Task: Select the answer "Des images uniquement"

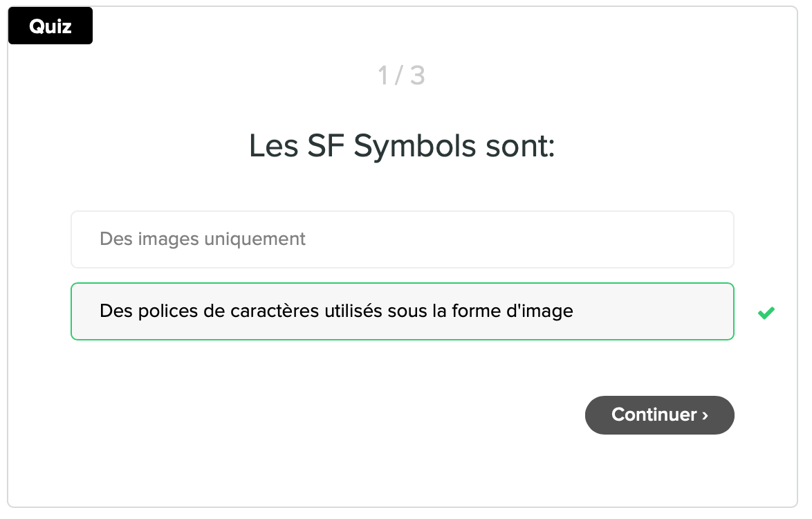Action: (x=402, y=239)
